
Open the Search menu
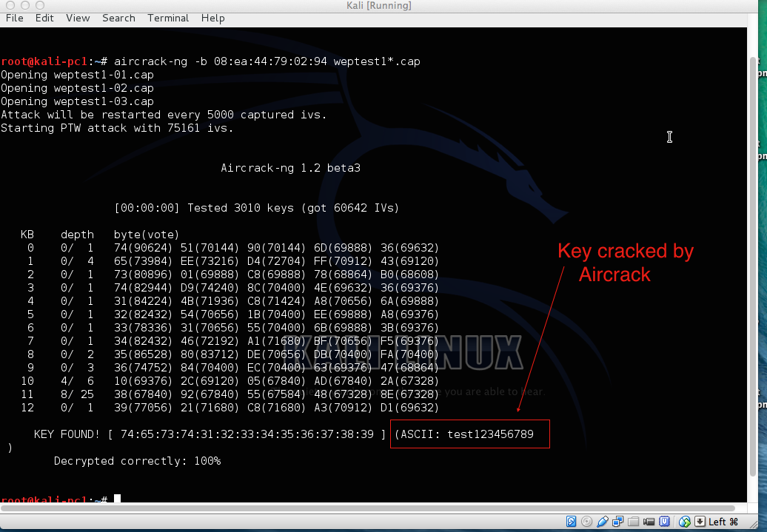point(119,18)
